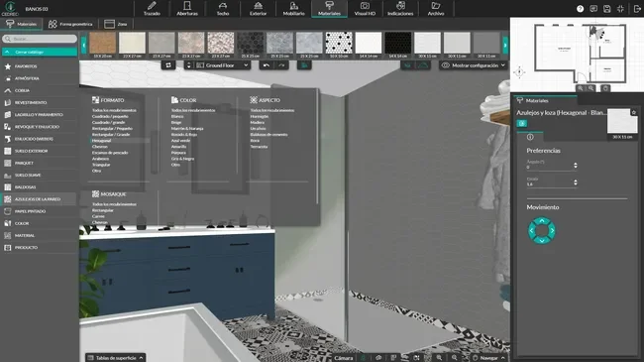Switch to the Materiales sub-tab
The width and height of the screenshot is (644, 362).
coord(22,24)
